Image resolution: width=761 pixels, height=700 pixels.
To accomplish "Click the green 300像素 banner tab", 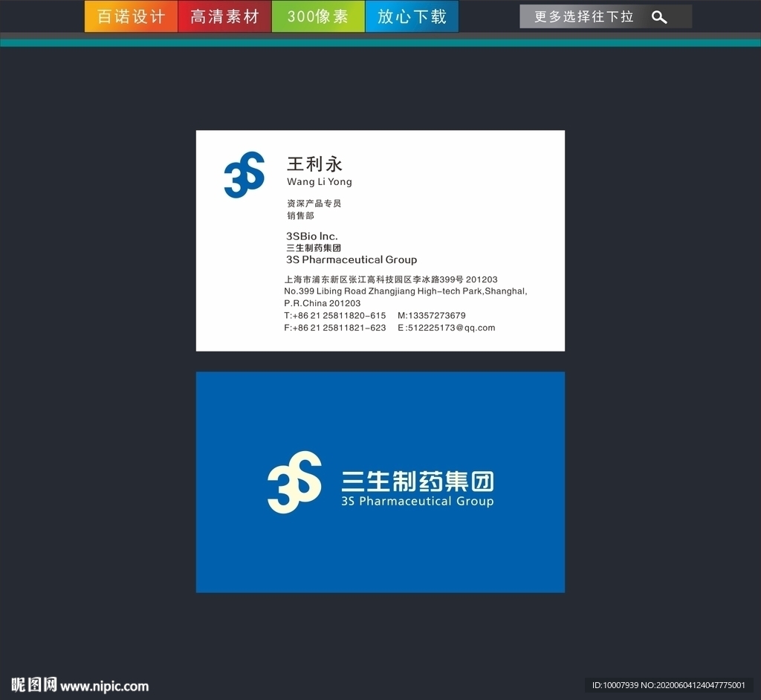I will coord(318,16).
